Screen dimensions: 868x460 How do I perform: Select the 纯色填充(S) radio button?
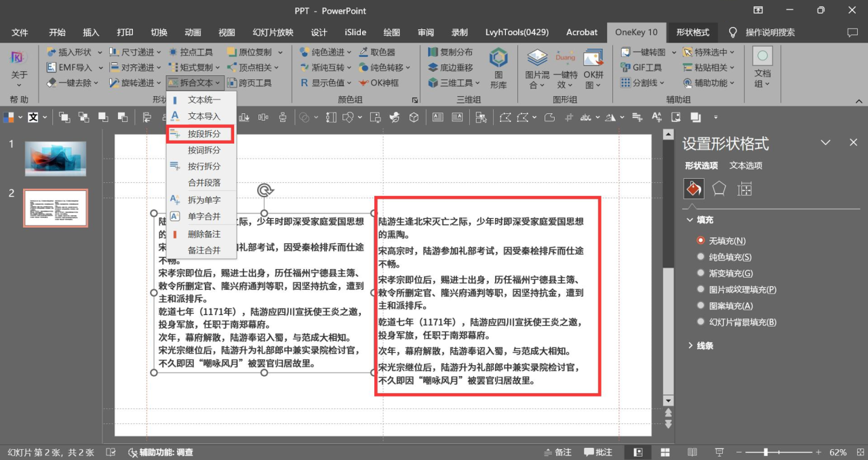point(701,257)
